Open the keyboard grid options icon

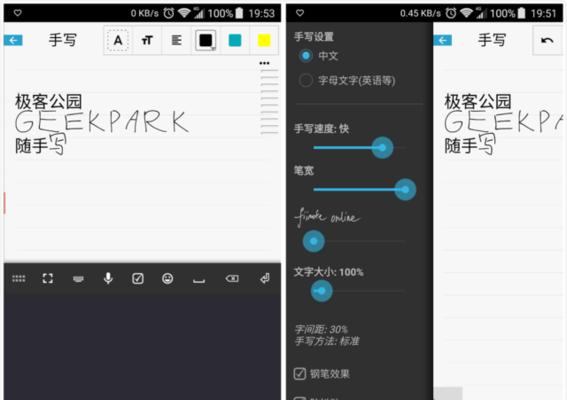(19, 278)
